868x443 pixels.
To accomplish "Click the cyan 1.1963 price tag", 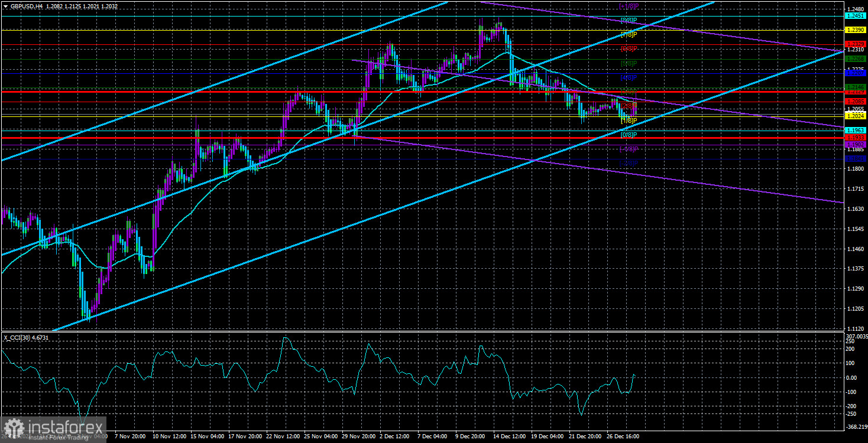I will tap(856, 130).
